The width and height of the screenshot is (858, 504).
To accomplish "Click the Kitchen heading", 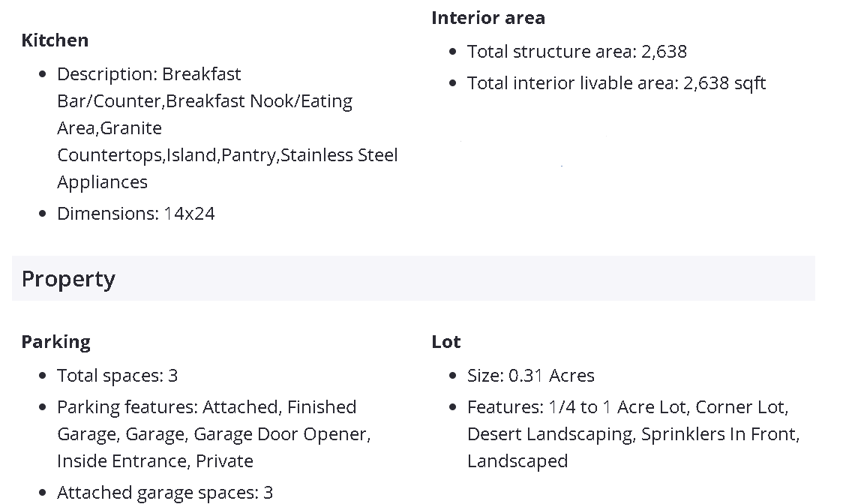I will [x=55, y=40].
